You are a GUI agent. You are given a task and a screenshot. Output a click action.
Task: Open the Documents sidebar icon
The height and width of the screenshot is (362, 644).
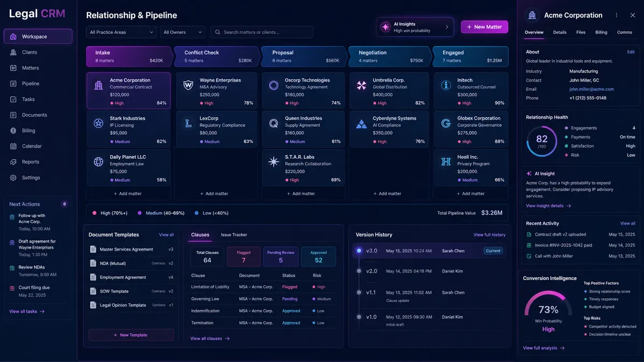[13, 115]
